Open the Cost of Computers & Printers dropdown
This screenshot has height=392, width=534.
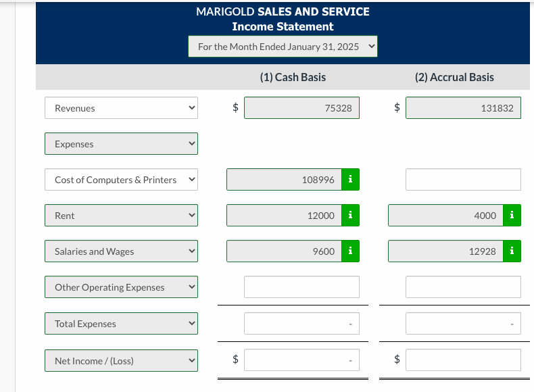point(121,180)
